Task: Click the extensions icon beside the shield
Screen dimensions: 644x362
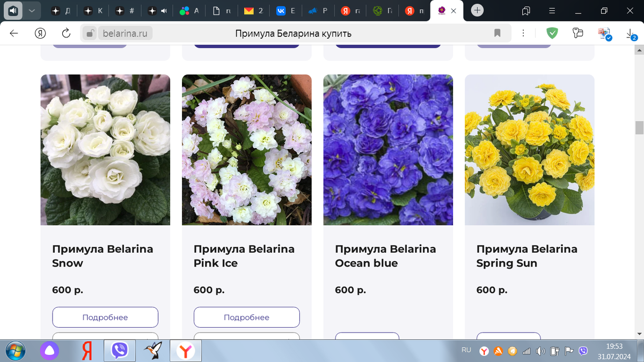Action: point(578,33)
